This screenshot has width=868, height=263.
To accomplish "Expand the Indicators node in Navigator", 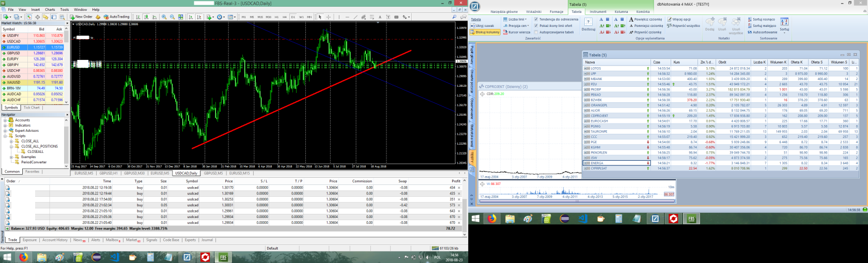I will click(5, 125).
